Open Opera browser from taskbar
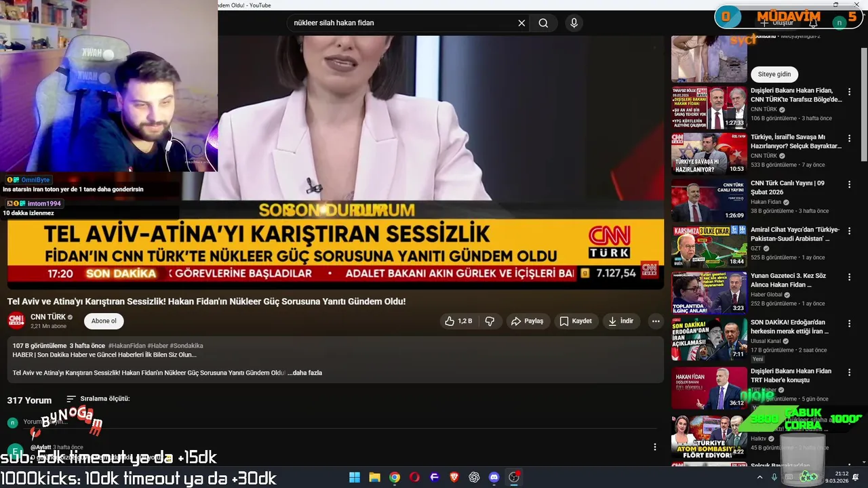The height and width of the screenshot is (488, 868). pos(414,477)
